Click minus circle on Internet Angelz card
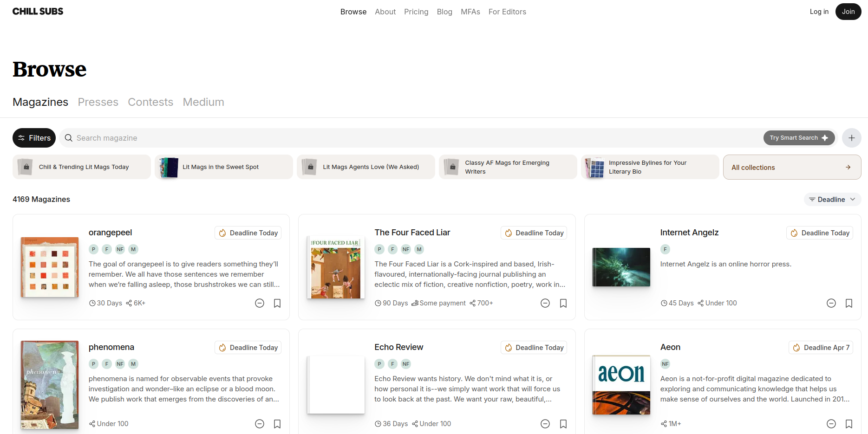868x434 pixels. [x=831, y=303]
